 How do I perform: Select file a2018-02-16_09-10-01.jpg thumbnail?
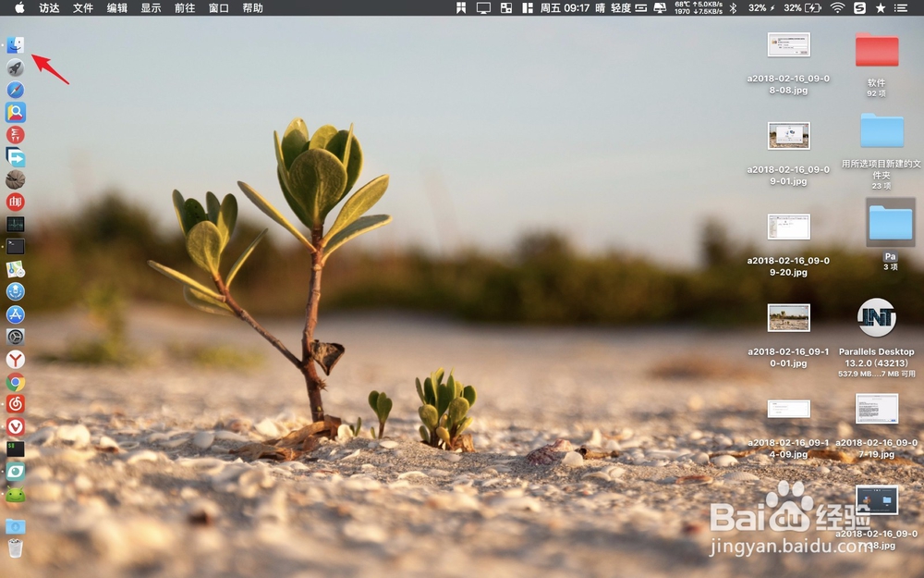coord(788,318)
